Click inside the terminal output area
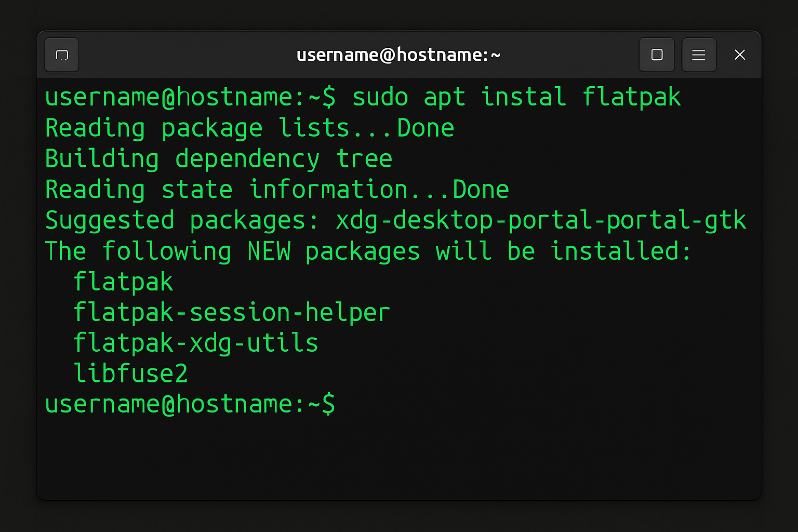The height and width of the screenshot is (532, 798). 395,452
